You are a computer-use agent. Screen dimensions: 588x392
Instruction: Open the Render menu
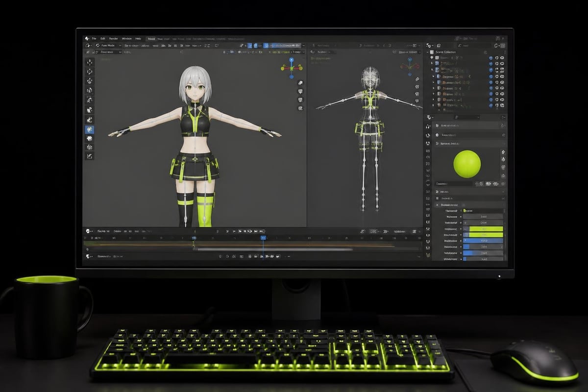(114, 38)
